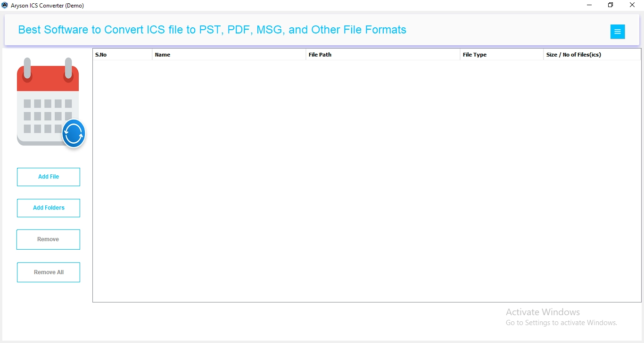Click the Remove button
Image resolution: width=644 pixels, height=343 pixels.
tap(48, 239)
